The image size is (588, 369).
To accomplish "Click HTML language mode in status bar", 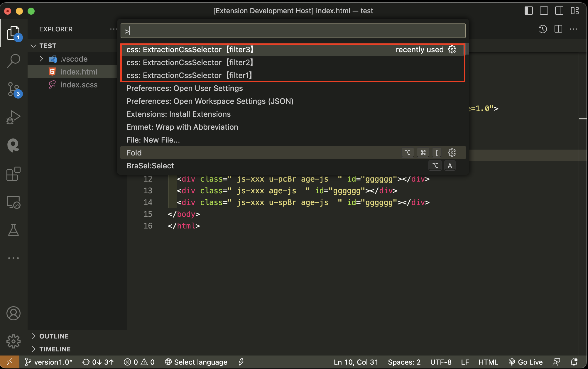I will point(488,362).
